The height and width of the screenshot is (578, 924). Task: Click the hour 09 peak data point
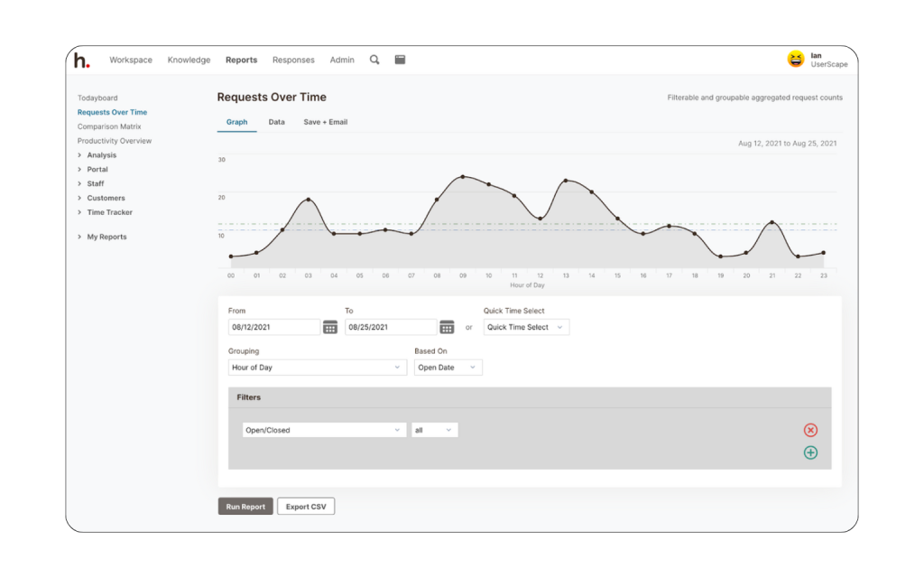pos(463,177)
